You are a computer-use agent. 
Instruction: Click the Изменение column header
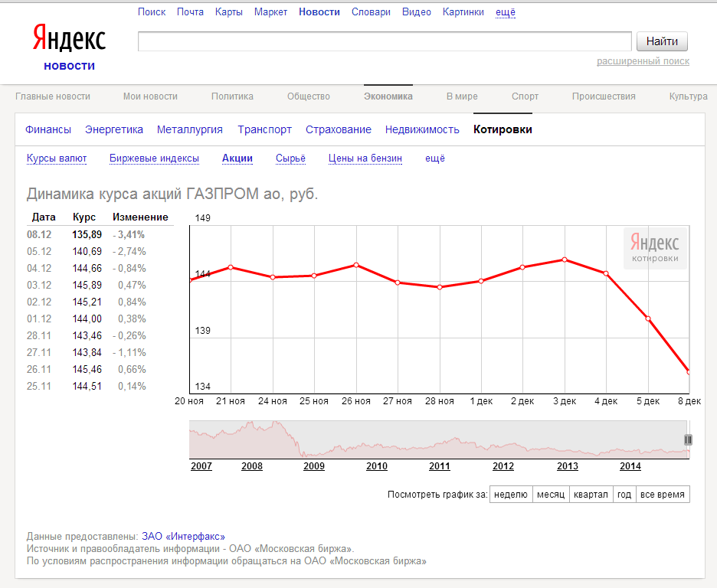pyautogui.click(x=140, y=217)
